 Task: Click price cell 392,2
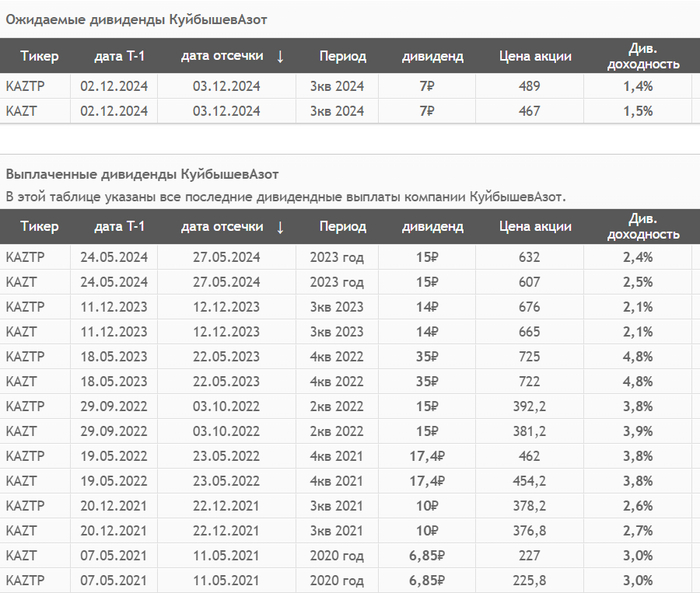pyautogui.click(x=529, y=406)
